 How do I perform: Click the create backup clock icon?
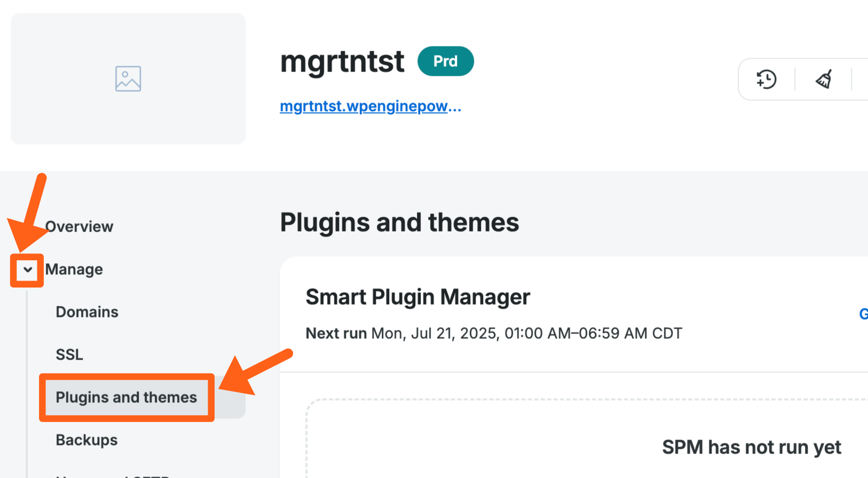point(767,79)
